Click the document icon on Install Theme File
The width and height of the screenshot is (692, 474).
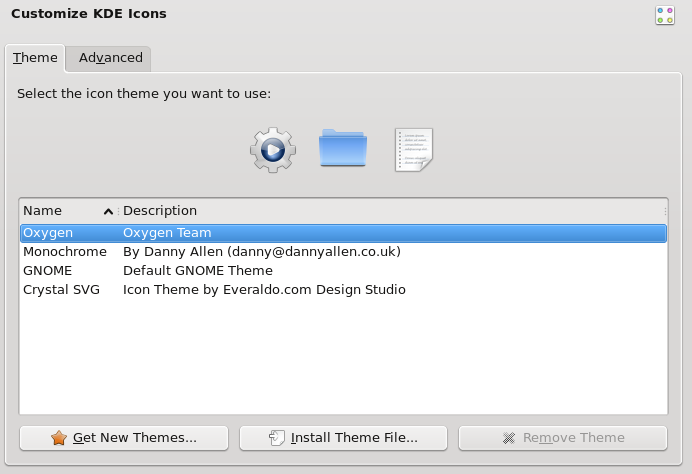click(277, 438)
